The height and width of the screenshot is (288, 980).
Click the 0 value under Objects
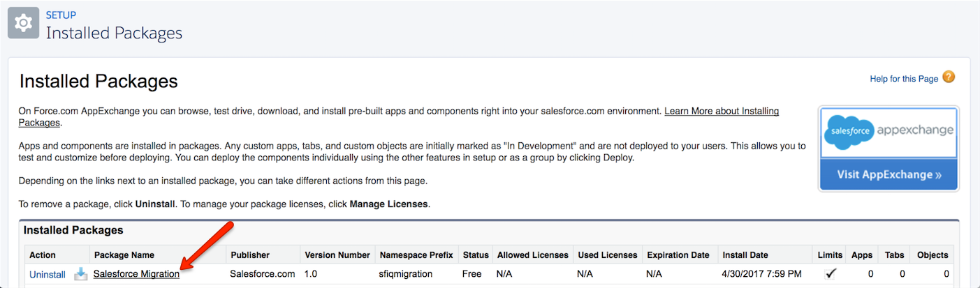point(946,274)
